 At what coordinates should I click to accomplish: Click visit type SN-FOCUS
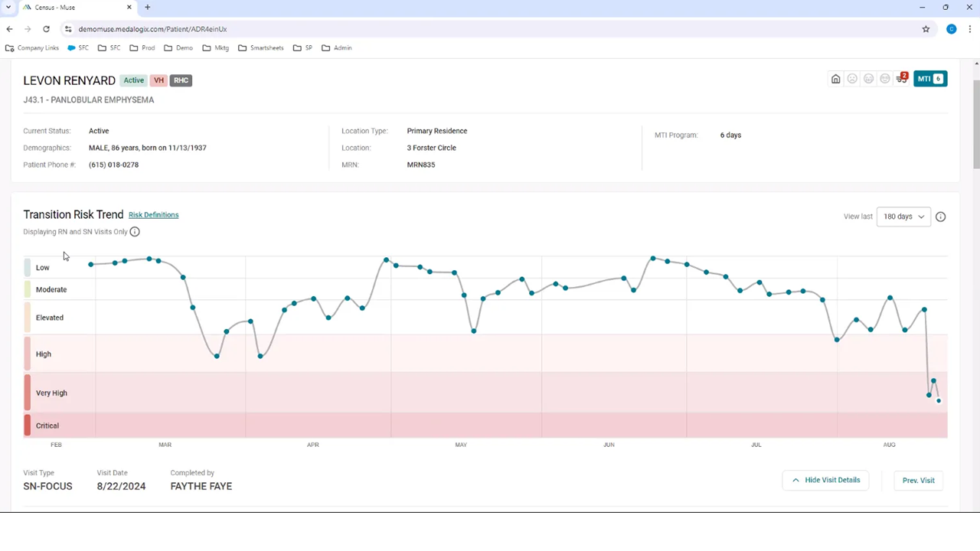tap(47, 486)
